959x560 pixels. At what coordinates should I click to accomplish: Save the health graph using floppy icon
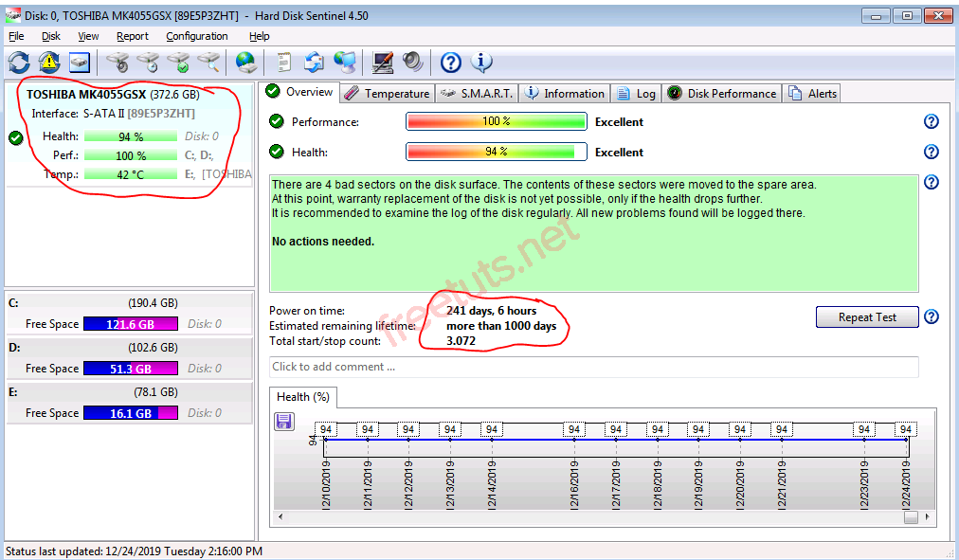click(284, 422)
